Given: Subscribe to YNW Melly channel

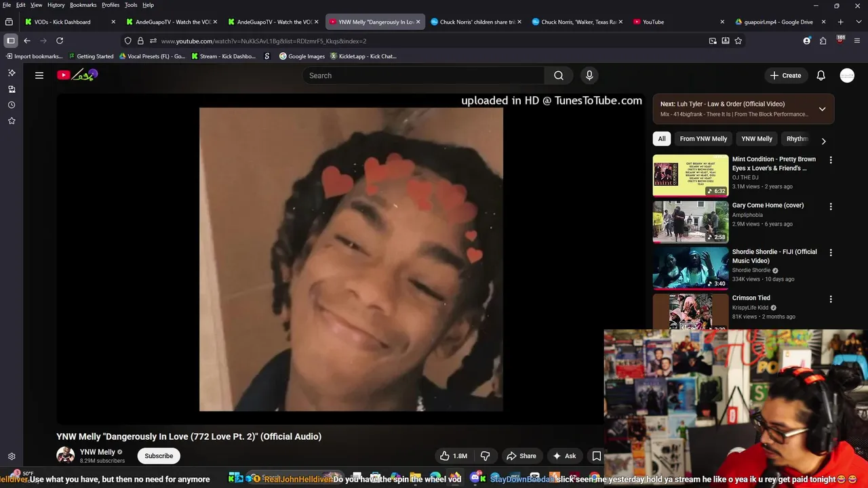Looking at the screenshot, I should coord(159,456).
